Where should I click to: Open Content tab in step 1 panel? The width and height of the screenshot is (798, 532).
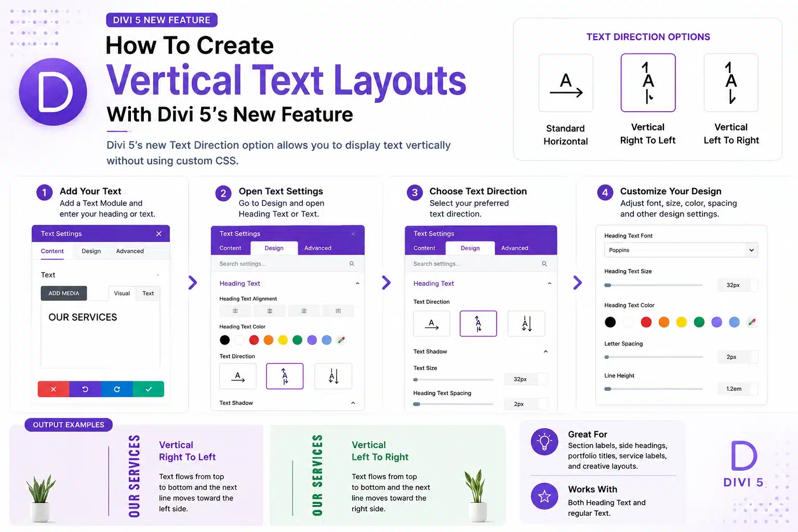[52, 251]
